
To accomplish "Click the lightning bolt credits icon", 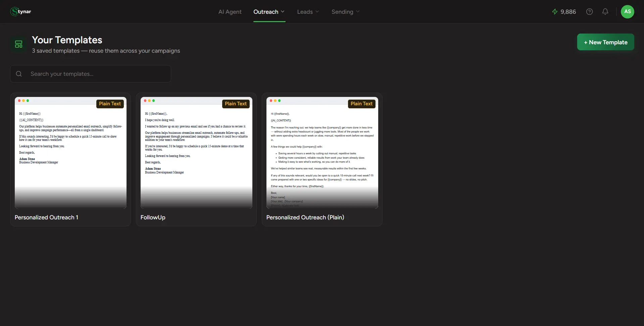I will pos(555,12).
